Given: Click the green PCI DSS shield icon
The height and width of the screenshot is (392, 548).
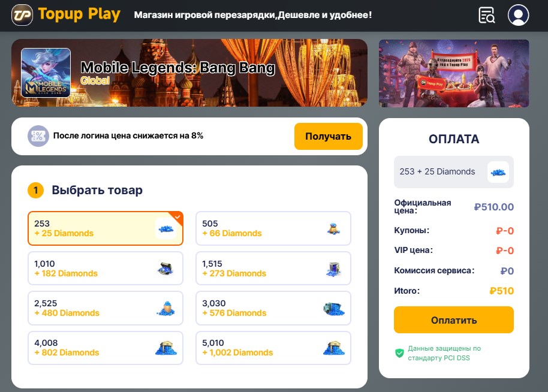Looking at the screenshot, I should click(399, 353).
